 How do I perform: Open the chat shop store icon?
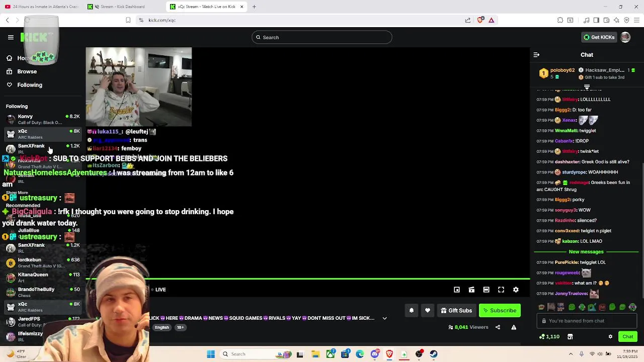570,337
